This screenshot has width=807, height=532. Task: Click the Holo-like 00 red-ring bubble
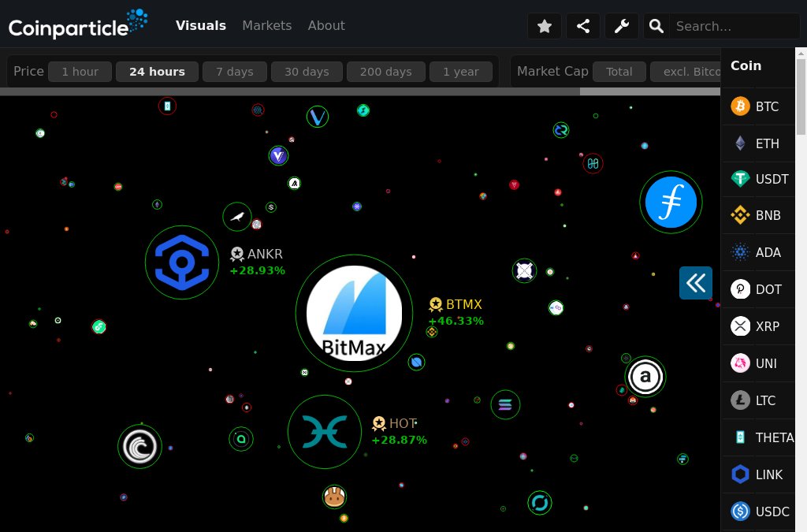(593, 164)
